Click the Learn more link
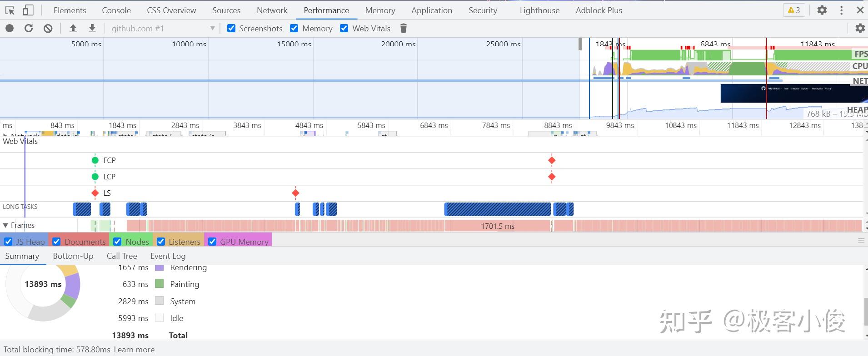868x356 pixels. 134,350
